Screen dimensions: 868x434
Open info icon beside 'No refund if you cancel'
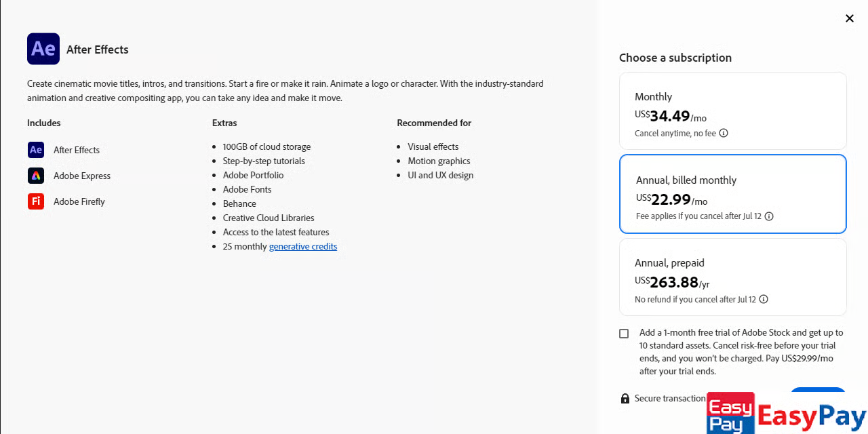click(764, 299)
